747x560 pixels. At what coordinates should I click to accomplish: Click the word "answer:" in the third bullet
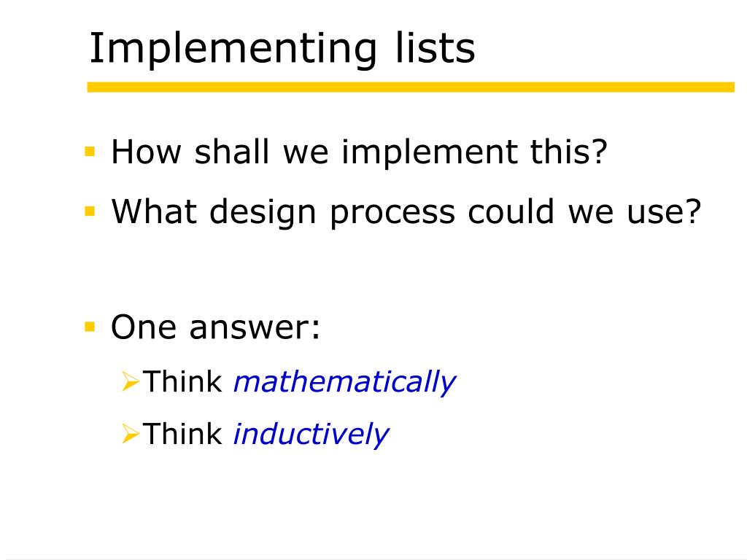[255, 329]
